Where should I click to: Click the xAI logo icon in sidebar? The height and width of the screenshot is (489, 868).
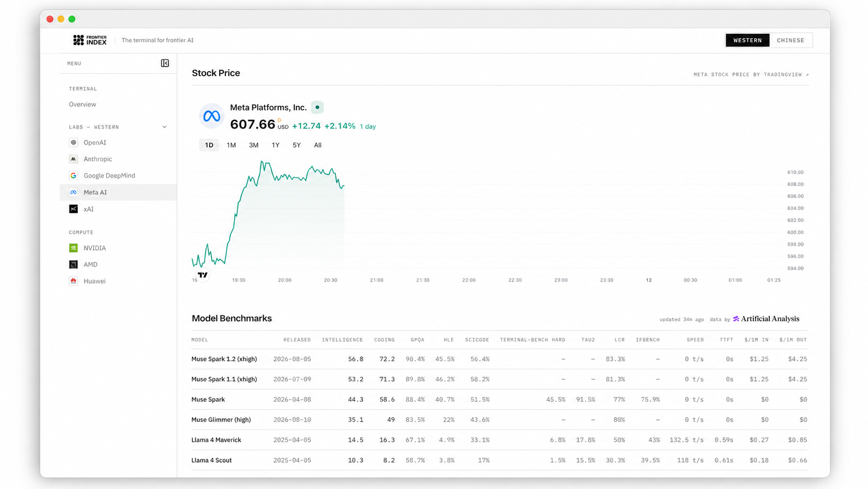(73, 209)
